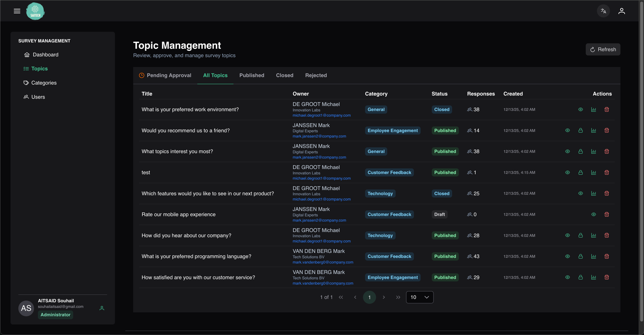This screenshot has height=335, width=644.
Task: Delete 'What is your preferred programming language?' topic
Action: coord(607,257)
